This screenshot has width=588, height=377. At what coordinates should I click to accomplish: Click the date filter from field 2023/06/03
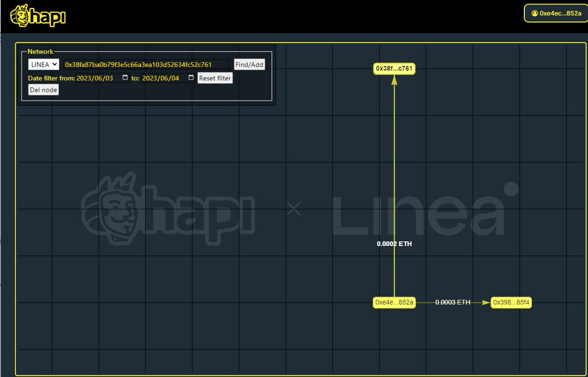point(103,78)
